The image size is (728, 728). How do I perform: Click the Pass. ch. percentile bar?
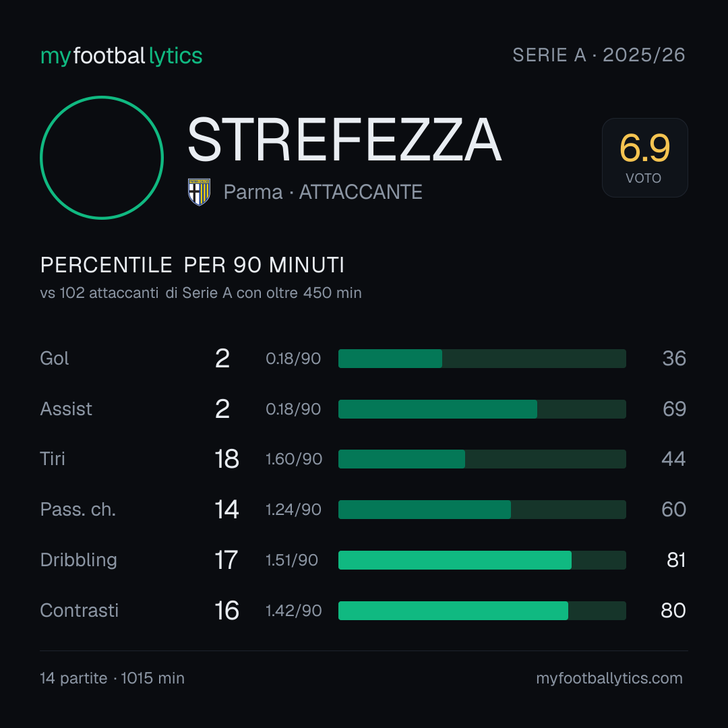click(482, 510)
